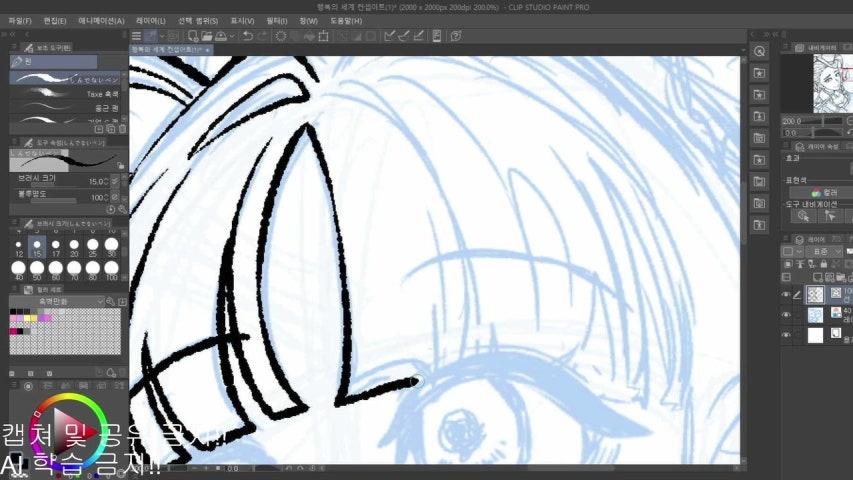Select the canvas document tab

(x=170, y=50)
